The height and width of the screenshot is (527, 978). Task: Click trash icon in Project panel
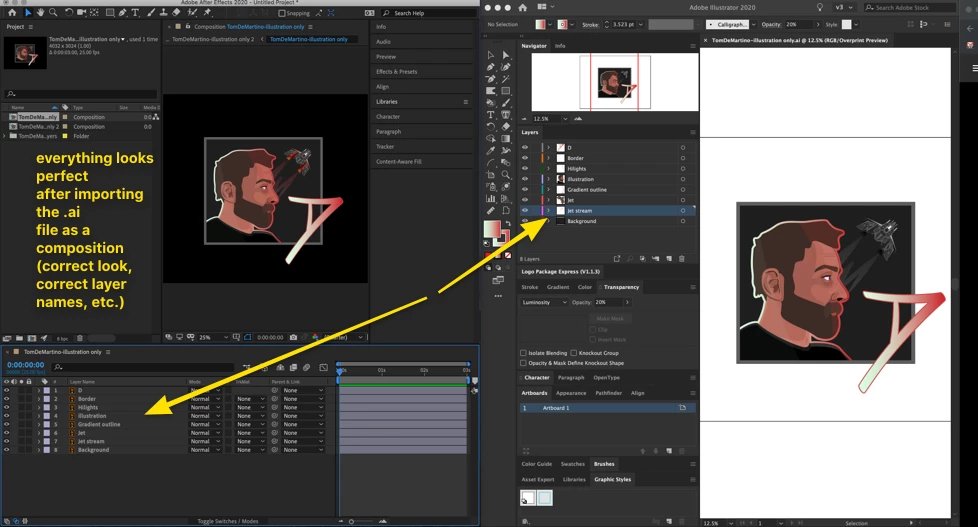point(80,338)
